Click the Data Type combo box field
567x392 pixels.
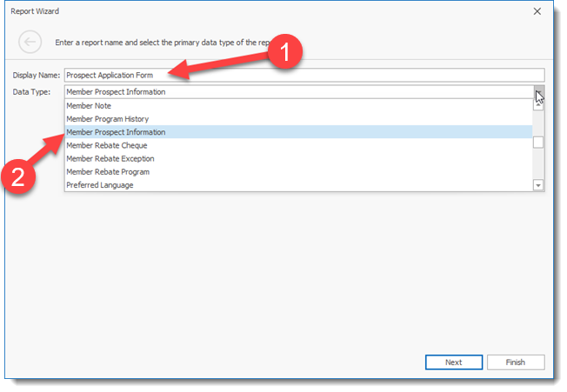[x=296, y=91]
